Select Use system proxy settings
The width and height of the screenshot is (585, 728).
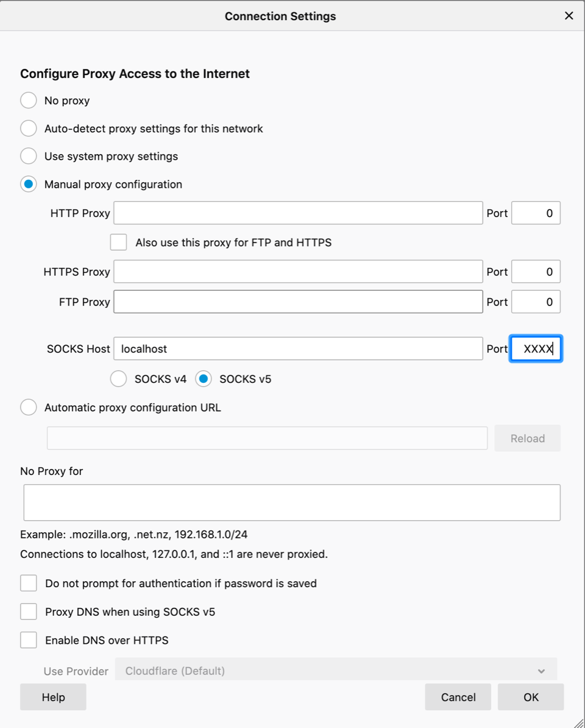(29, 156)
